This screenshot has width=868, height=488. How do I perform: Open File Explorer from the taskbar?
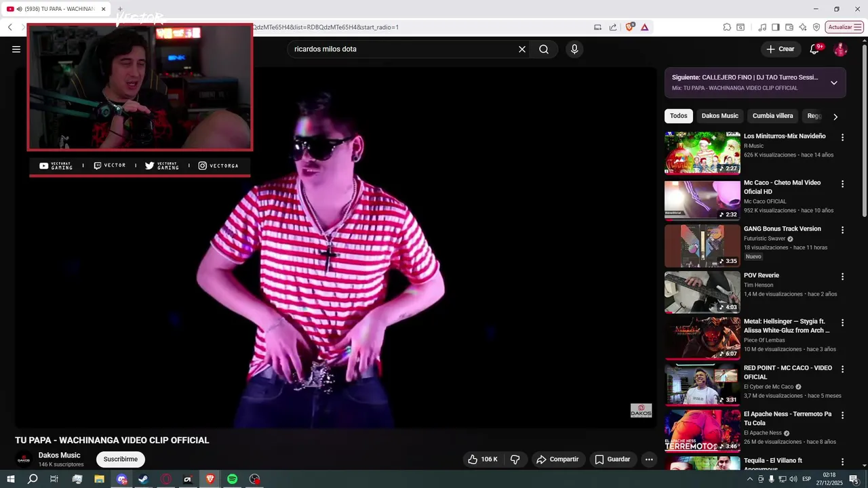[x=99, y=479]
